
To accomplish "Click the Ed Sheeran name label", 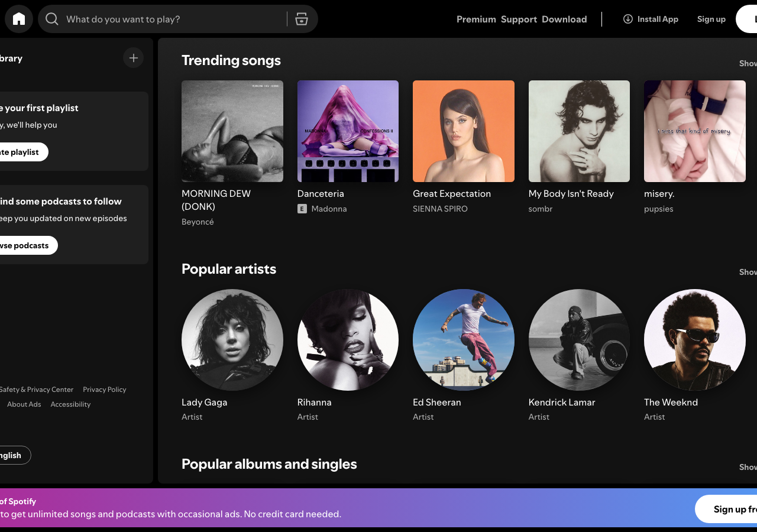I will pyautogui.click(x=437, y=402).
